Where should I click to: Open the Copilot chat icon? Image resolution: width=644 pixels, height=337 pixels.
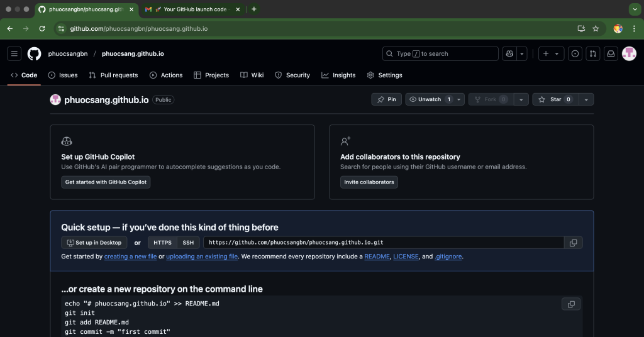coord(509,54)
